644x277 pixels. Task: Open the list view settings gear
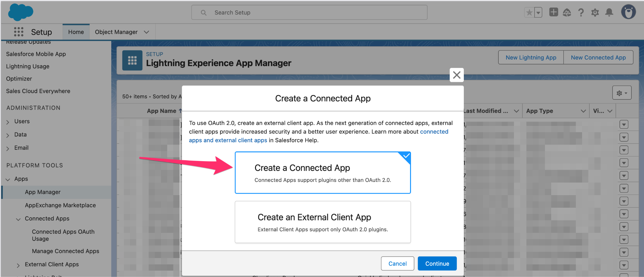coord(622,93)
